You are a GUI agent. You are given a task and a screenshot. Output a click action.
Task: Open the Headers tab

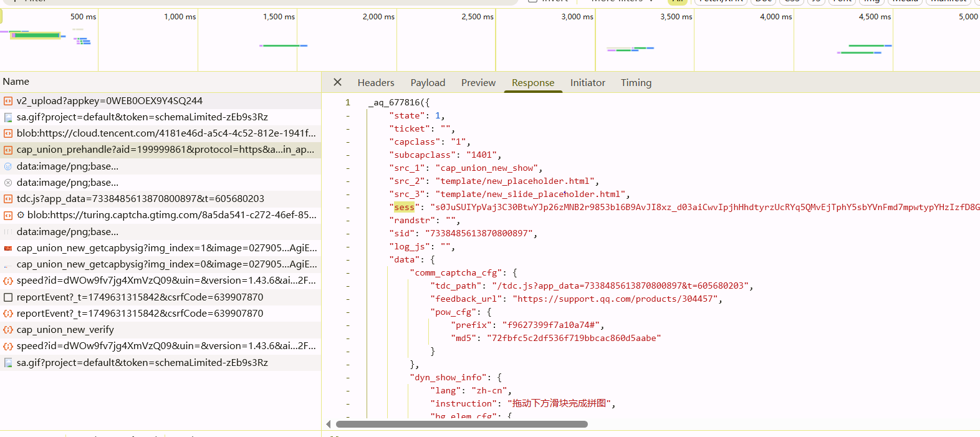tap(375, 83)
